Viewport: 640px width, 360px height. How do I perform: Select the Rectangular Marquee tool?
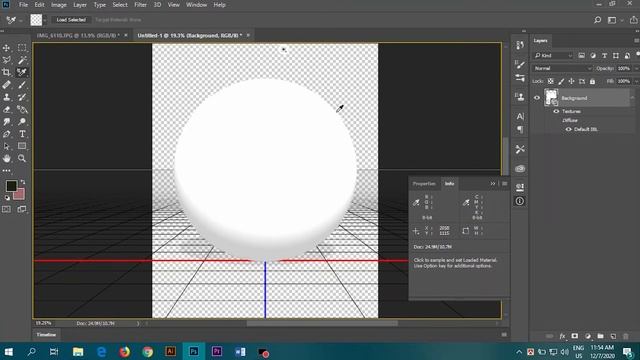point(22,48)
